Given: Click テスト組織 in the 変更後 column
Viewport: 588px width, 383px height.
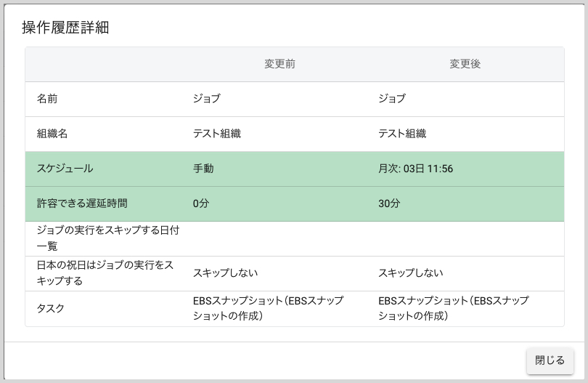Looking at the screenshot, I should (402, 134).
